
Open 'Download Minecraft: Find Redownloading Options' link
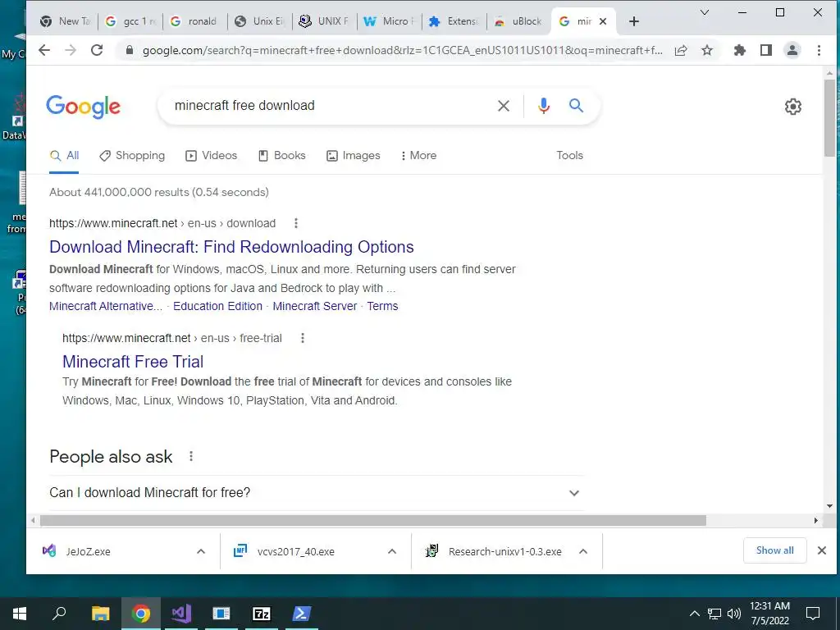click(231, 247)
